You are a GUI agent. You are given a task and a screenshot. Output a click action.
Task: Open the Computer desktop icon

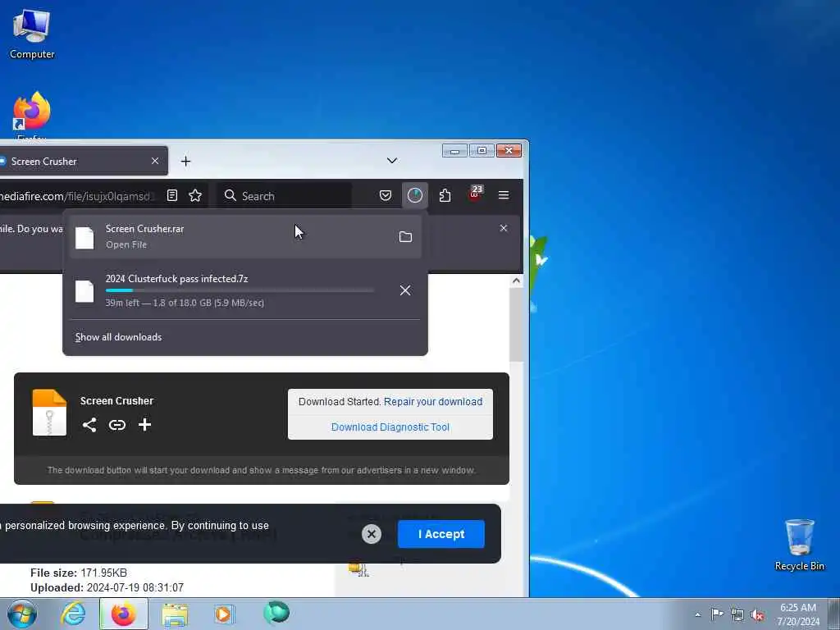[x=32, y=34]
